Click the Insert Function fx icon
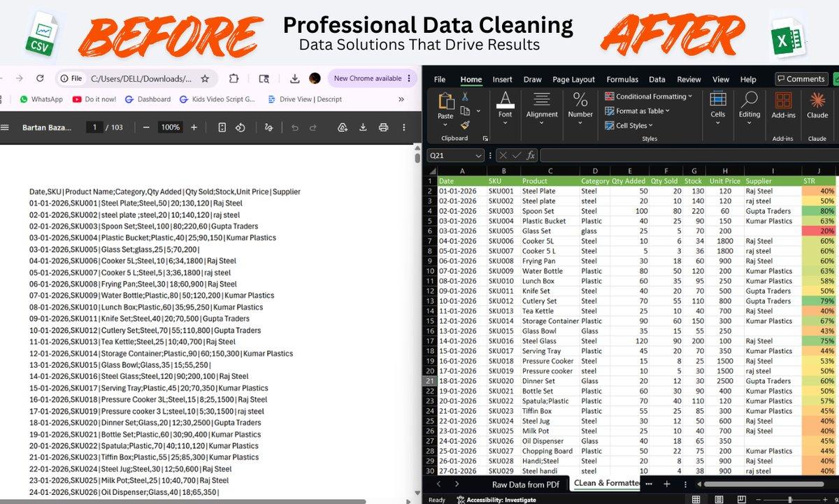Viewport: 839px width, 504px height. (531, 155)
